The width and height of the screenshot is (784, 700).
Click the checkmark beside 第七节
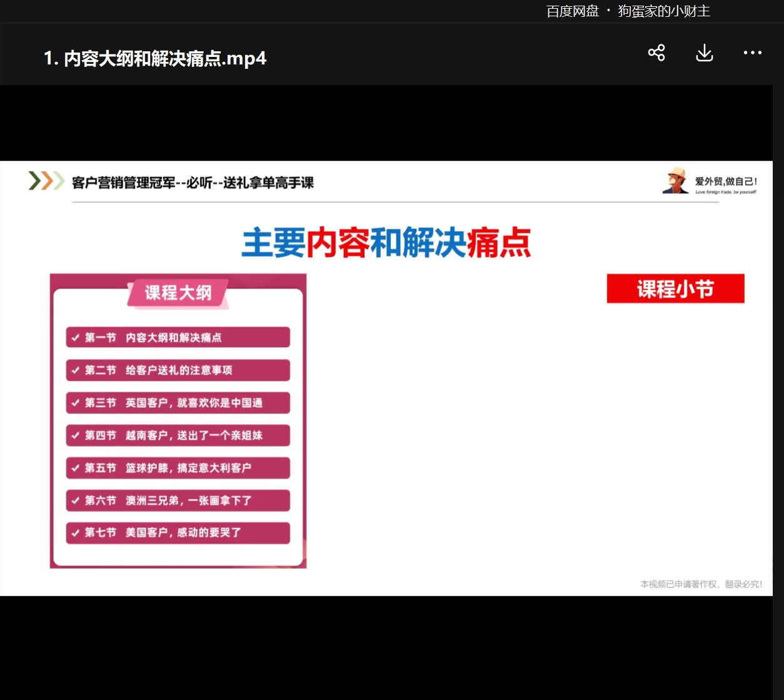click(76, 533)
